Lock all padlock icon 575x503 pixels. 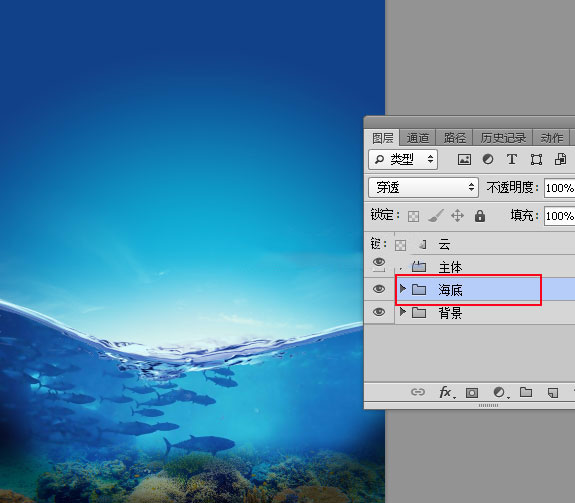[480, 216]
